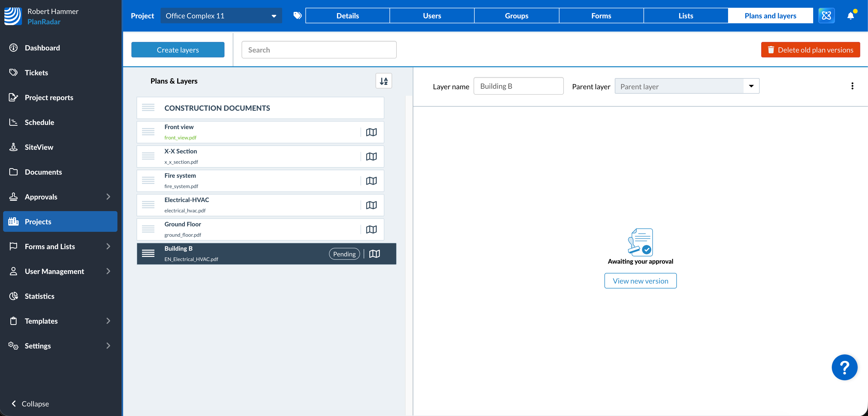The width and height of the screenshot is (868, 416).
Task: Open the map icon for Front view plan
Action: (371, 132)
